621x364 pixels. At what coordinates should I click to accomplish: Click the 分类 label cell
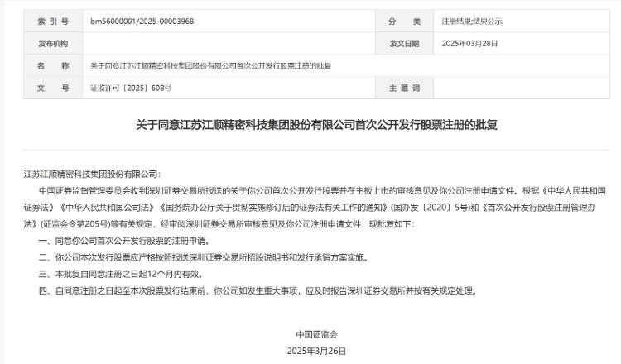point(404,22)
